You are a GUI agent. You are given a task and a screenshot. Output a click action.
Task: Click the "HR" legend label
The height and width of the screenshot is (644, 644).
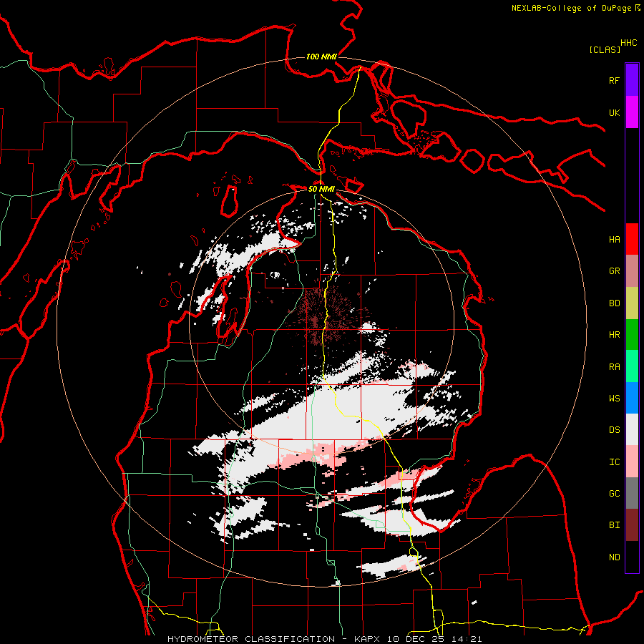point(614,335)
